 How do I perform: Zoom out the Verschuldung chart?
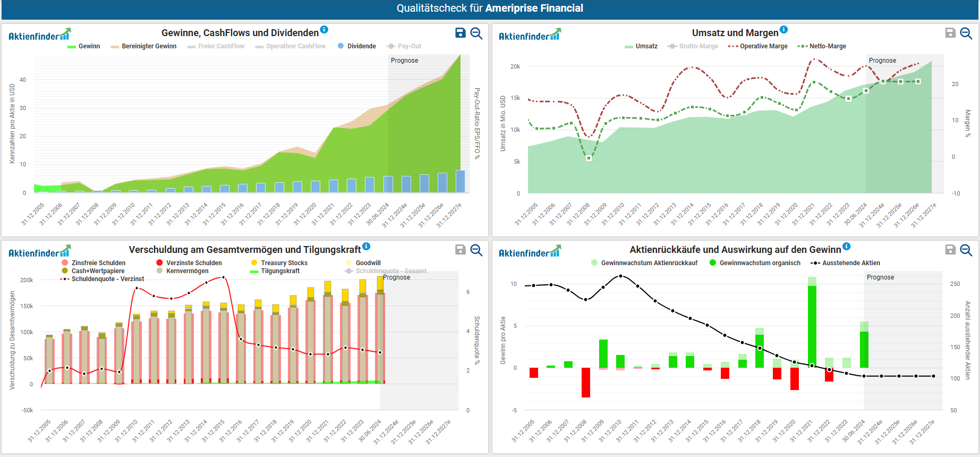476,250
